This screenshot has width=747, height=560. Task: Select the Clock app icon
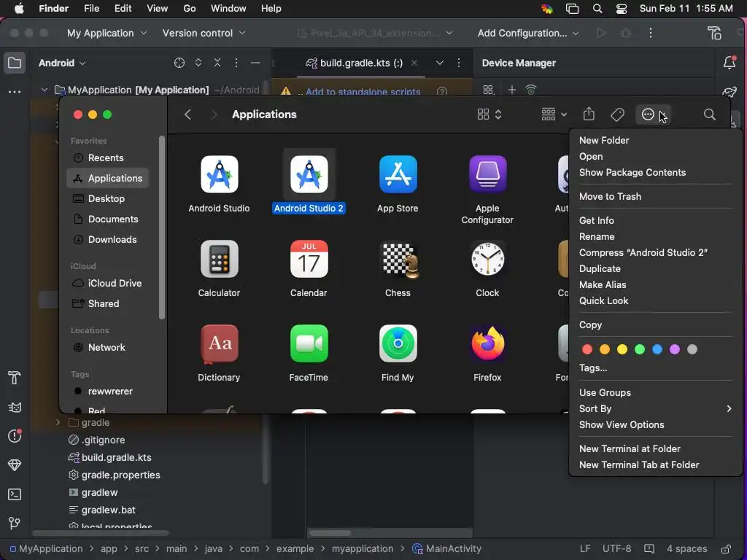click(487, 259)
